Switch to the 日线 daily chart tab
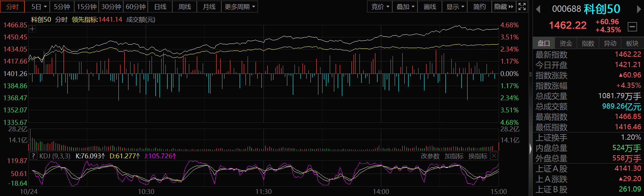The width and height of the screenshot is (644, 196). 160,7
